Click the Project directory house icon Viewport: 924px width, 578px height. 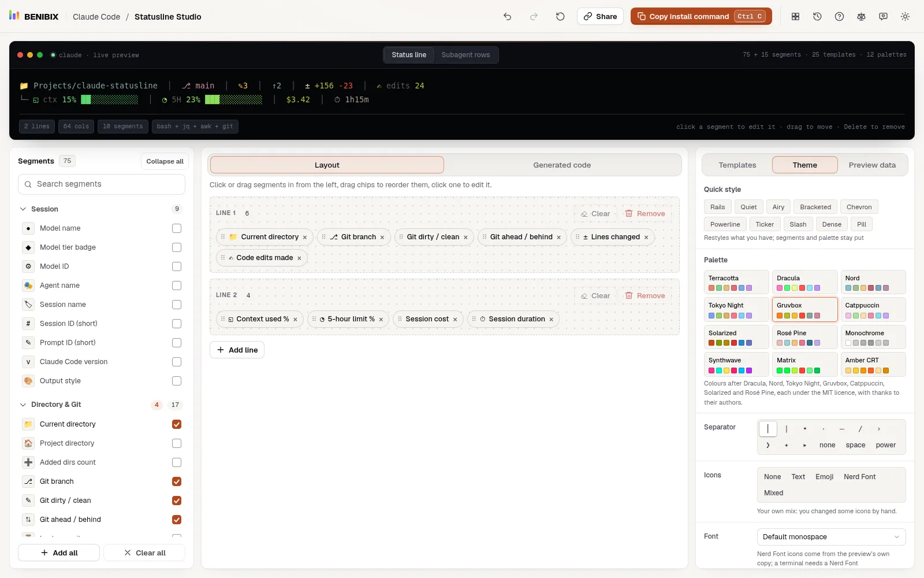(28, 443)
